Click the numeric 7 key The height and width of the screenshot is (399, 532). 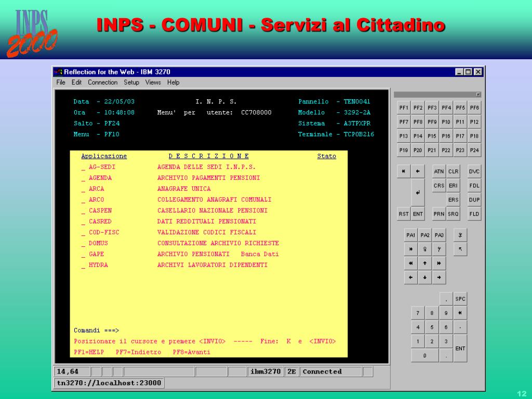click(x=418, y=313)
